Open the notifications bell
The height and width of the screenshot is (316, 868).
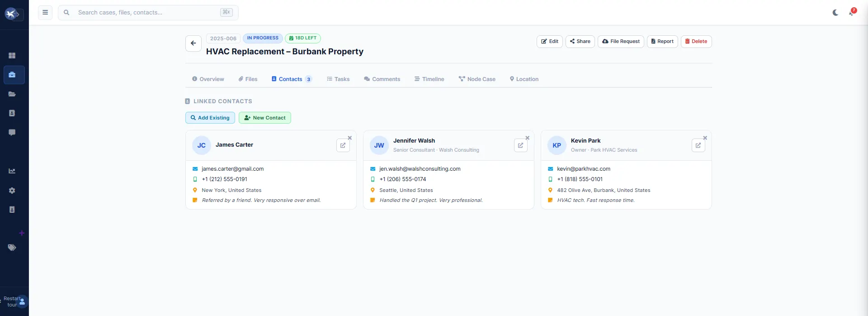pos(852,12)
